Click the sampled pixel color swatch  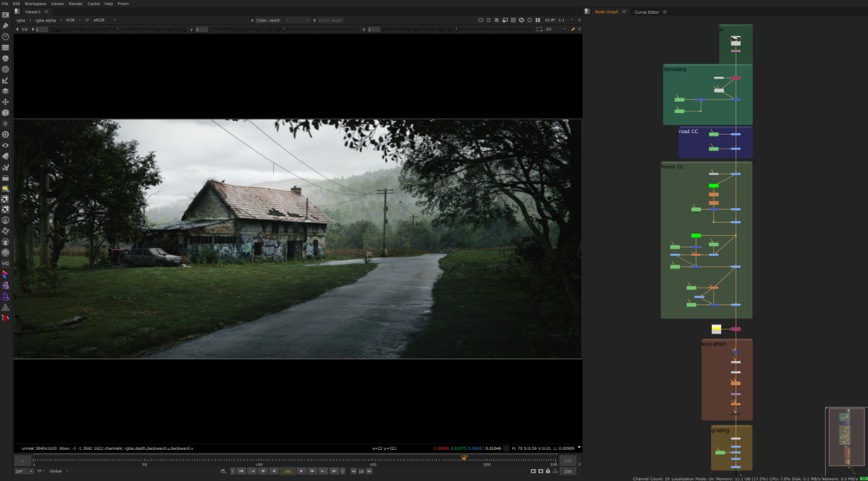pos(506,448)
